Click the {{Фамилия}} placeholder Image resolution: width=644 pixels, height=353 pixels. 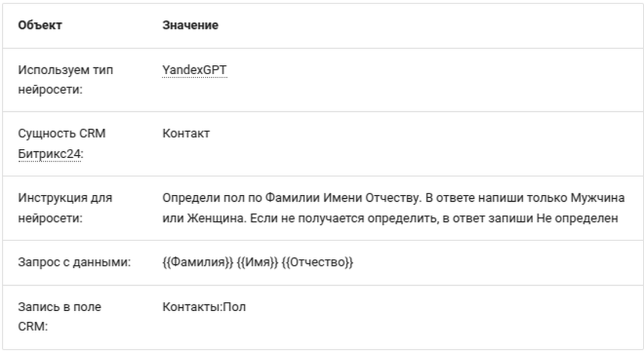click(x=197, y=263)
